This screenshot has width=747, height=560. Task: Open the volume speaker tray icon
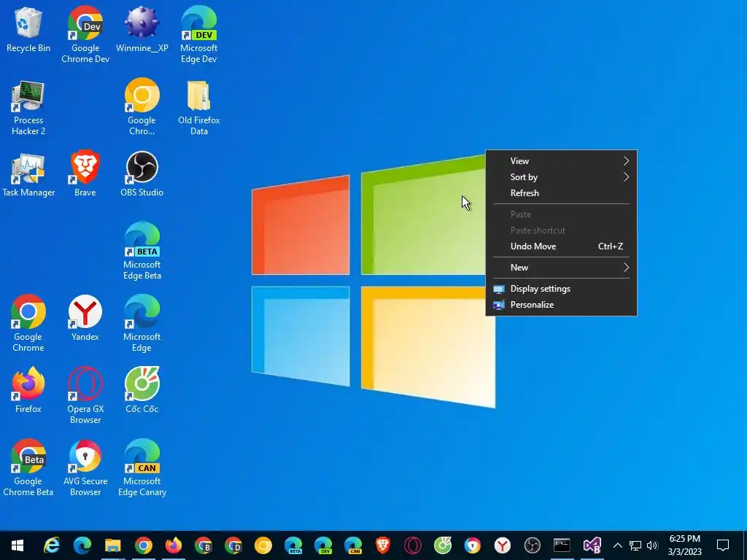click(652, 545)
